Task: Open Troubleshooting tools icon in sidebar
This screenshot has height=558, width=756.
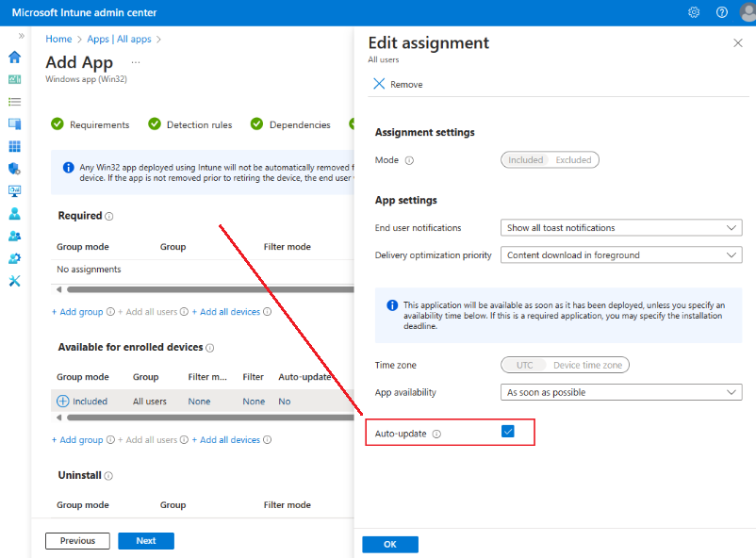Action: 14,281
